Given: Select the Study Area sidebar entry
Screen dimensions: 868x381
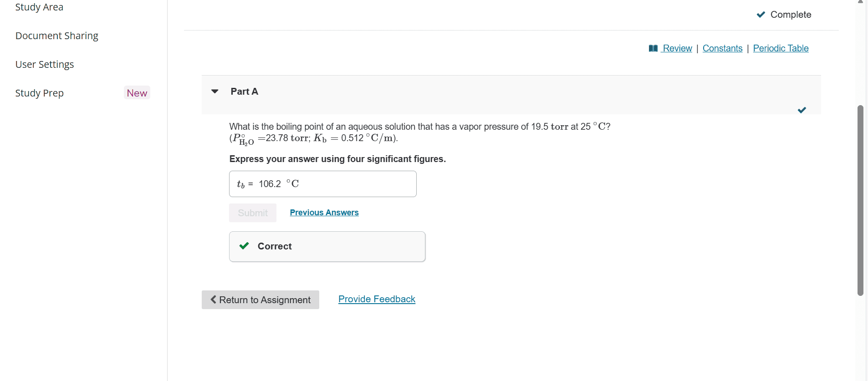Looking at the screenshot, I should (x=39, y=7).
